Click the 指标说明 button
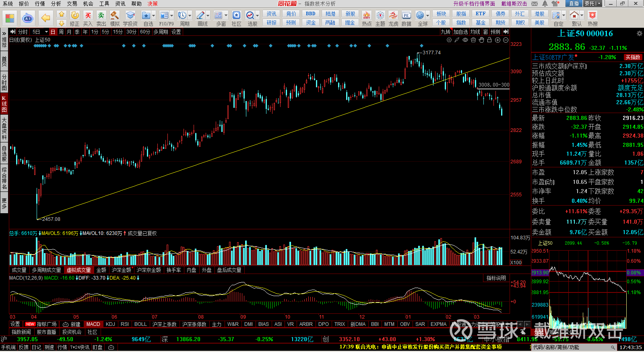Viewport: 644px width, 352px height. [x=496, y=278]
